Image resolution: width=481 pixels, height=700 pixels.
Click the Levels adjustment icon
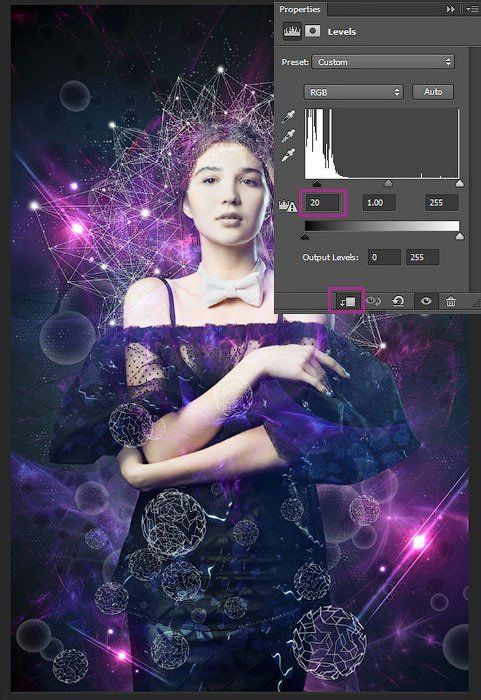[292, 32]
